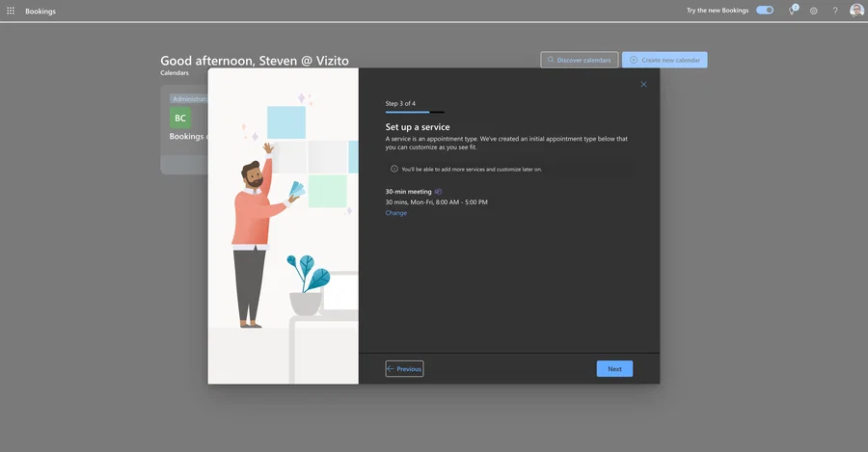Screen dimensions: 868x452
Task: Close the setup dialog with the X
Action: point(643,84)
